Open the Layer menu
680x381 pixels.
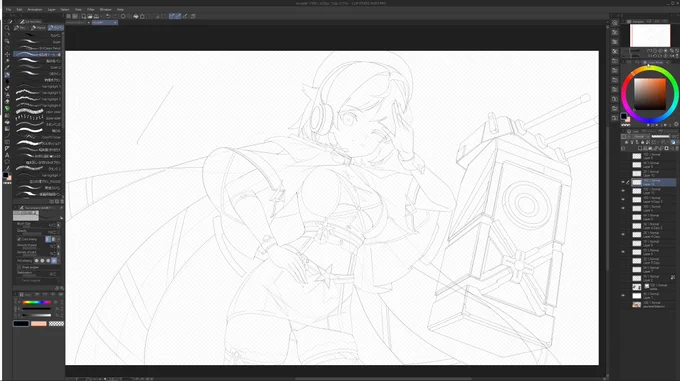coord(52,10)
